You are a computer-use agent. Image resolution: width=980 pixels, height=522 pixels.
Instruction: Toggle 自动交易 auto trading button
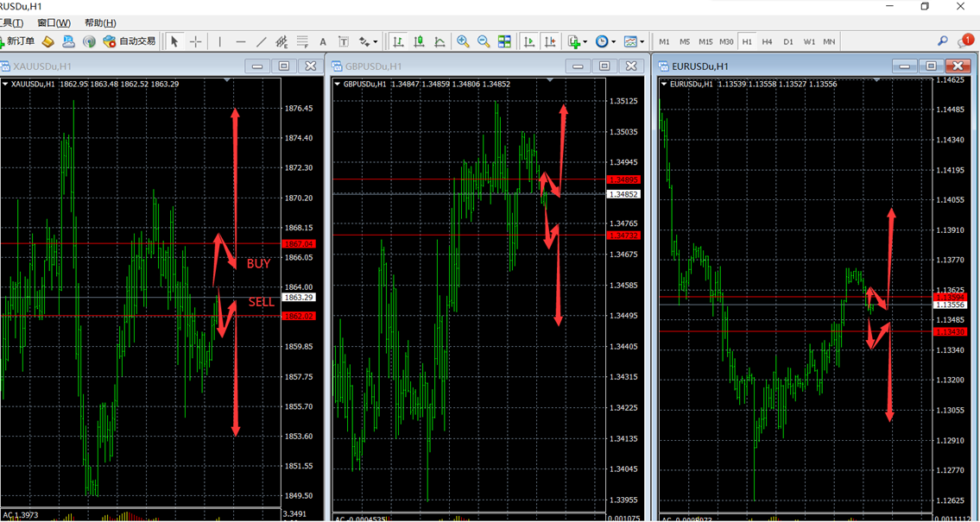pyautogui.click(x=130, y=41)
